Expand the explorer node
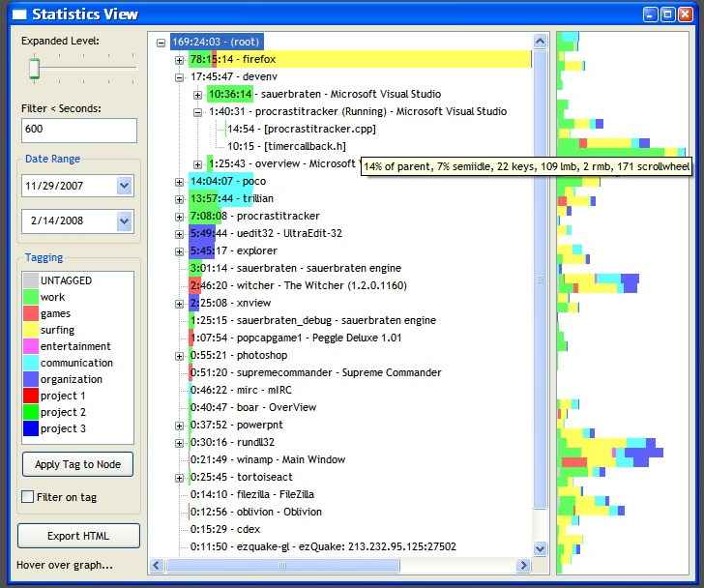The height and width of the screenshot is (588, 704). tap(179, 251)
